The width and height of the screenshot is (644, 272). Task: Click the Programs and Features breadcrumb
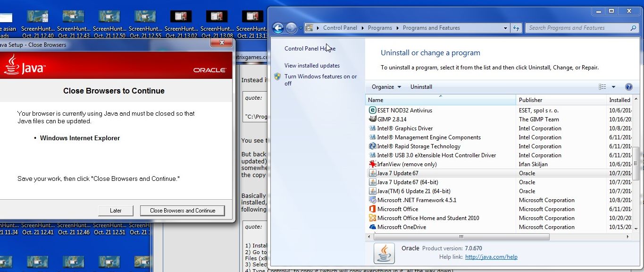tap(431, 28)
